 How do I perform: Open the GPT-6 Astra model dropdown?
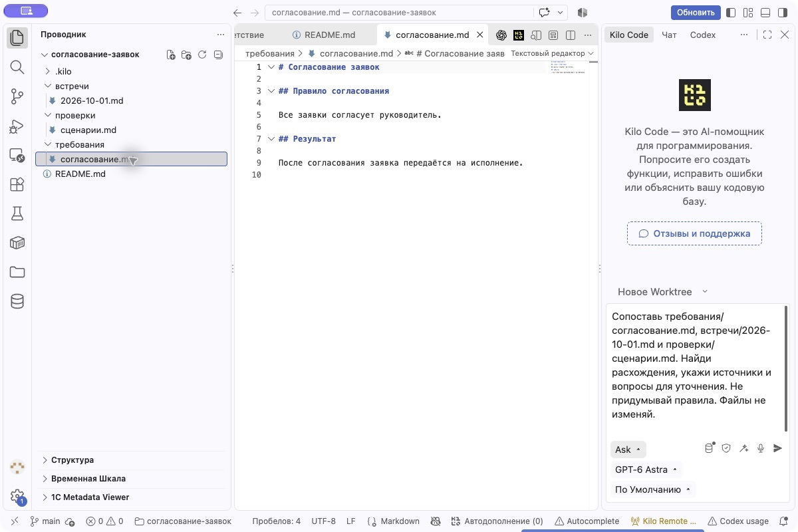point(646,469)
